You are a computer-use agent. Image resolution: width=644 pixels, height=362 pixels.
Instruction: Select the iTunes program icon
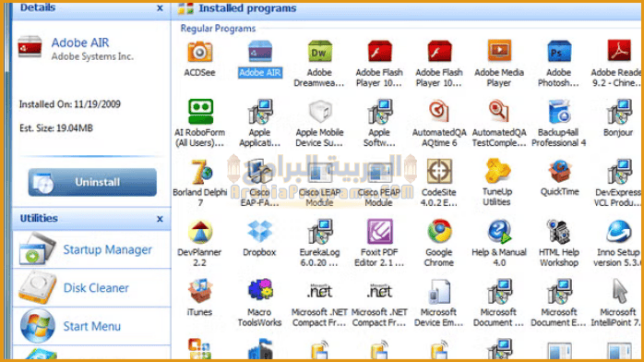[200, 292]
